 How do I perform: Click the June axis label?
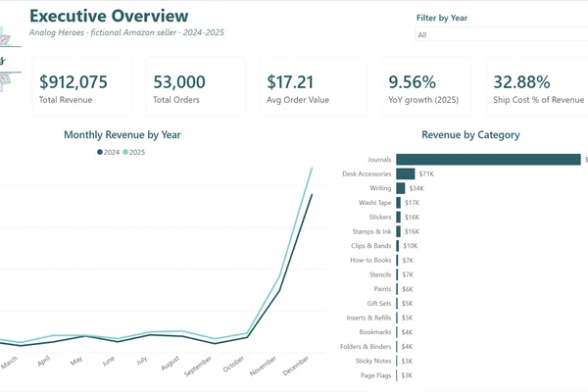tap(109, 362)
